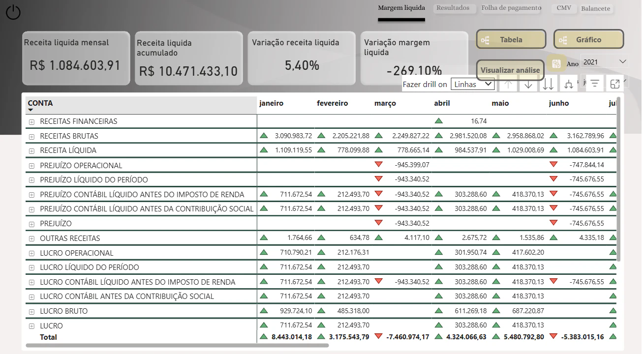Click the Visualizar análise button
This screenshot has height=354, width=644.
(510, 70)
